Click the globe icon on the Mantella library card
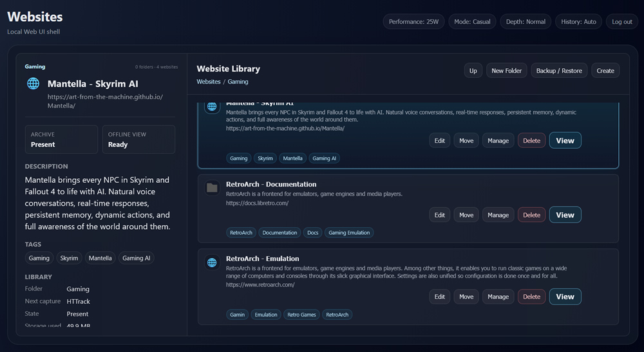 point(212,106)
